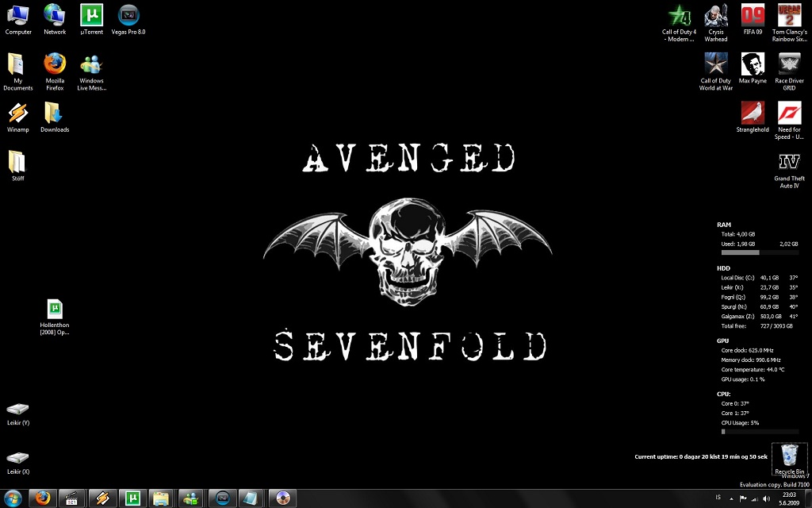
Task: Click the "Total free:" HDD row
Action: click(x=757, y=326)
